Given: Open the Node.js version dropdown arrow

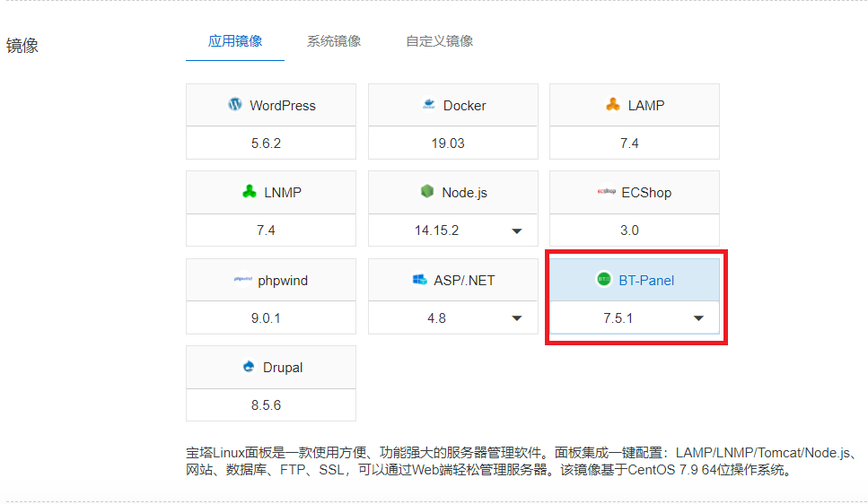Looking at the screenshot, I should 516,230.
